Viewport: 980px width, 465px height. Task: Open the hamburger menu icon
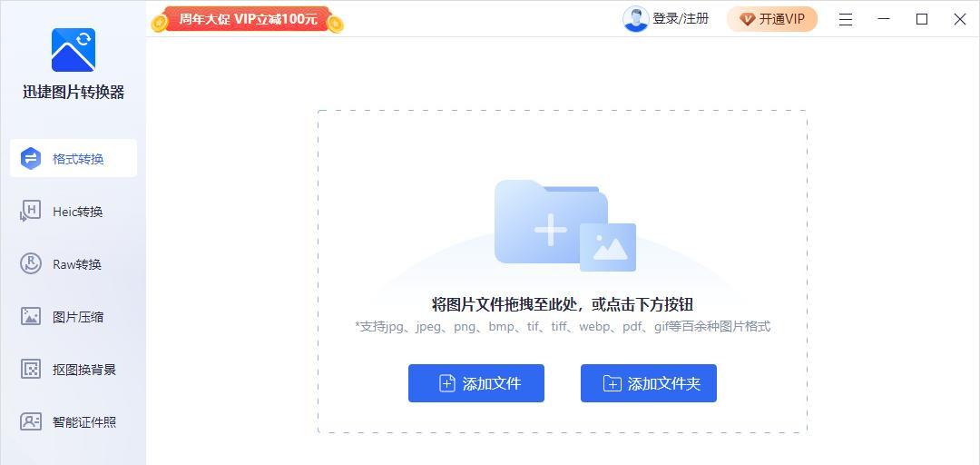point(846,19)
